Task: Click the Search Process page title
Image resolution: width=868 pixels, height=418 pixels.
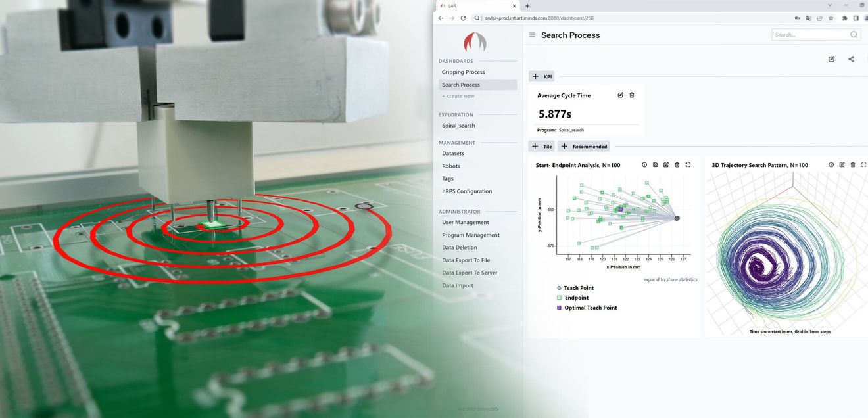Action: coord(570,35)
